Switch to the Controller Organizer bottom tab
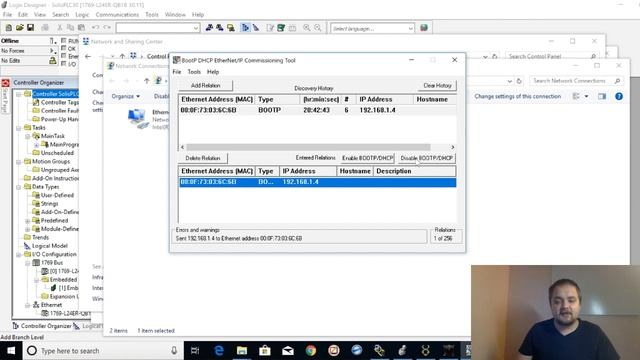The height and width of the screenshot is (360, 640). click(42, 326)
